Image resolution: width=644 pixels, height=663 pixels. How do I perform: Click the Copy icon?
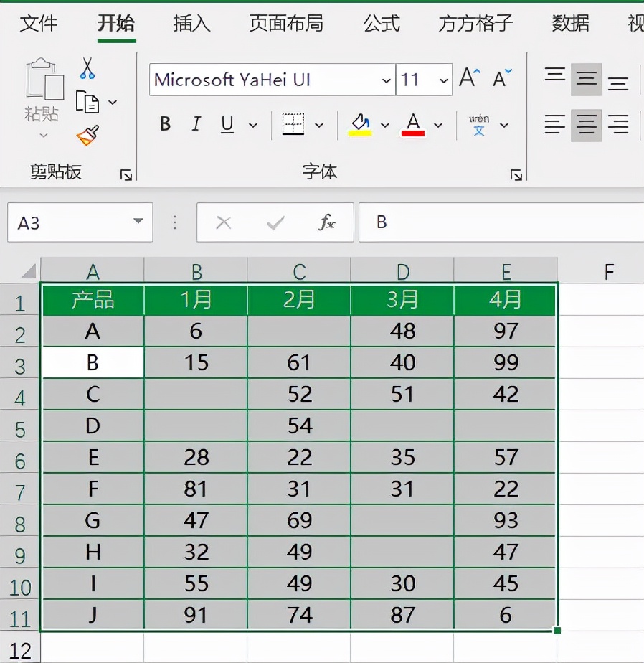click(89, 99)
